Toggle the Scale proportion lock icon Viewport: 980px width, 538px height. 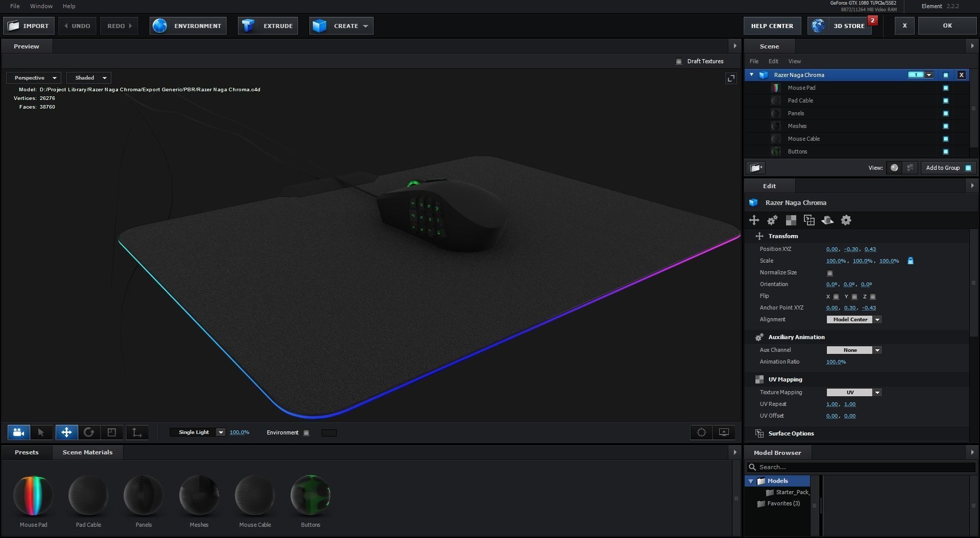coord(910,261)
